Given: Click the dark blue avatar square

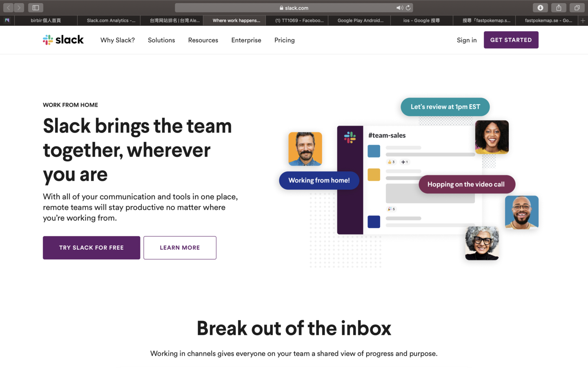Looking at the screenshot, I should (x=374, y=222).
